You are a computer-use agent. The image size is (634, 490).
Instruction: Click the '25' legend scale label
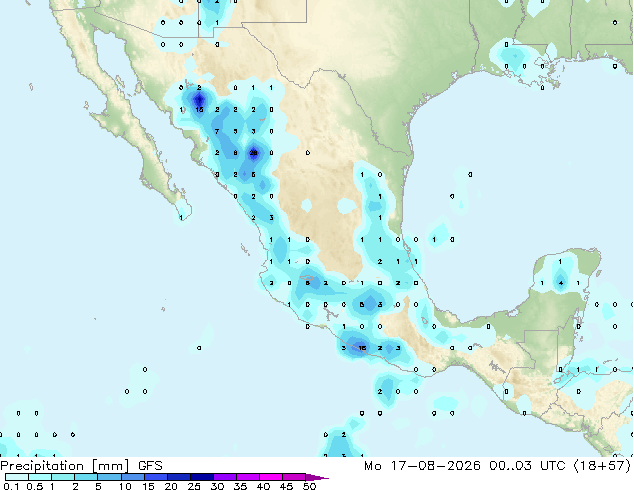(194, 486)
